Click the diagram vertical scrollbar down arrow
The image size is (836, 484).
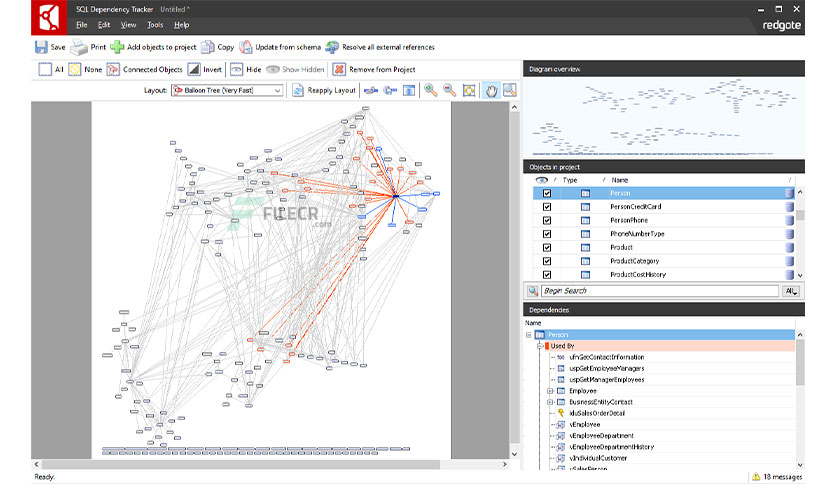click(x=515, y=454)
